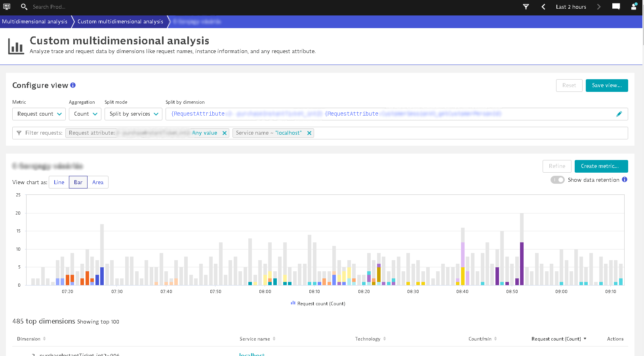644x356 pixels.
Task: Switch chart view to Line
Action: click(59, 182)
